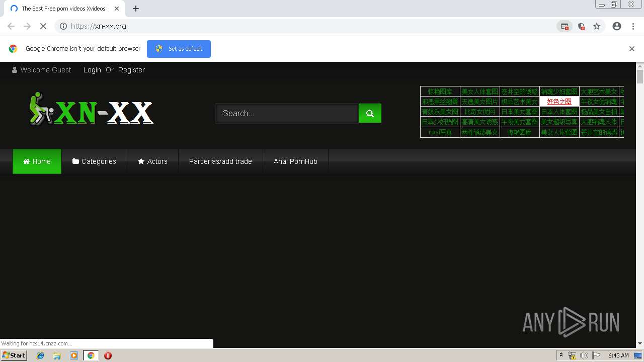Open Parcerias/add trade menu item
The width and height of the screenshot is (644, 362).
(x=220, y=161)
